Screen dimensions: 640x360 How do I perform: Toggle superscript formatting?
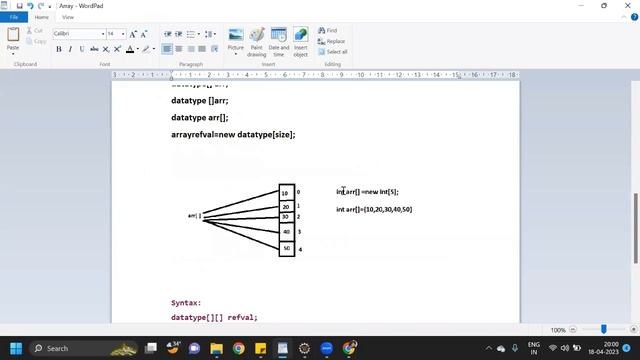point(117,49)
